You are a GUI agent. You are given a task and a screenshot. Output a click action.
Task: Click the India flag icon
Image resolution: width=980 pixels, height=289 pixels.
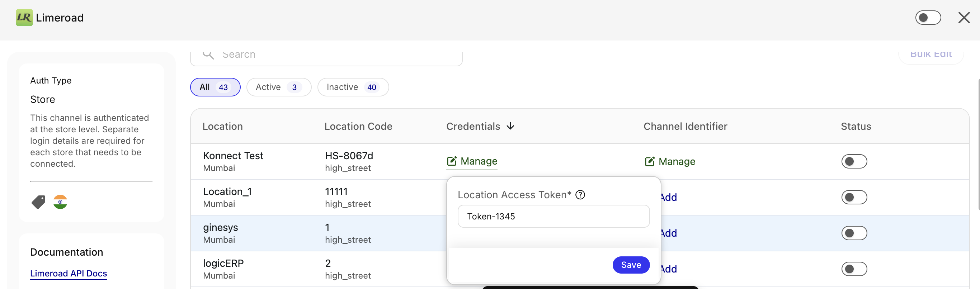(x=60, y=202)
